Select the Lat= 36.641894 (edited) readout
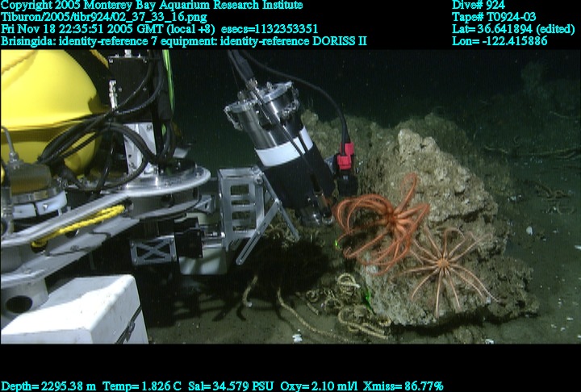Image resolution: width=581 pixels, height=392 pixels. [513, 29]
